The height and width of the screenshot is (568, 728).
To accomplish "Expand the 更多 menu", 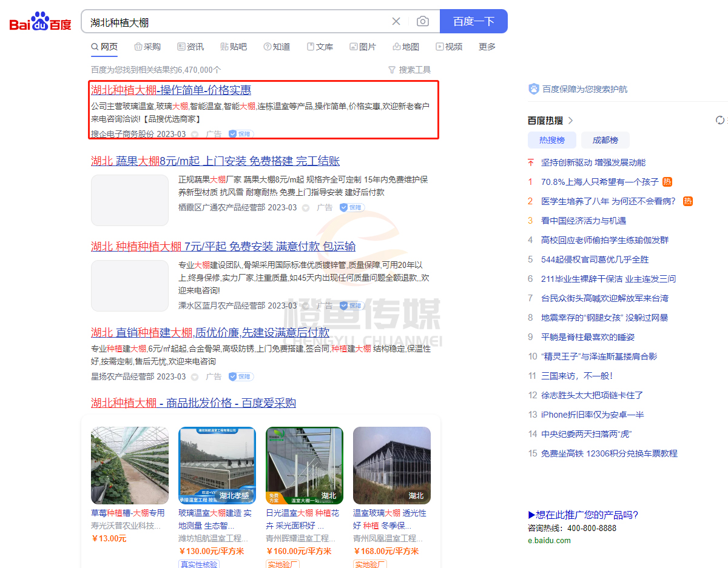I will (487, 47).
